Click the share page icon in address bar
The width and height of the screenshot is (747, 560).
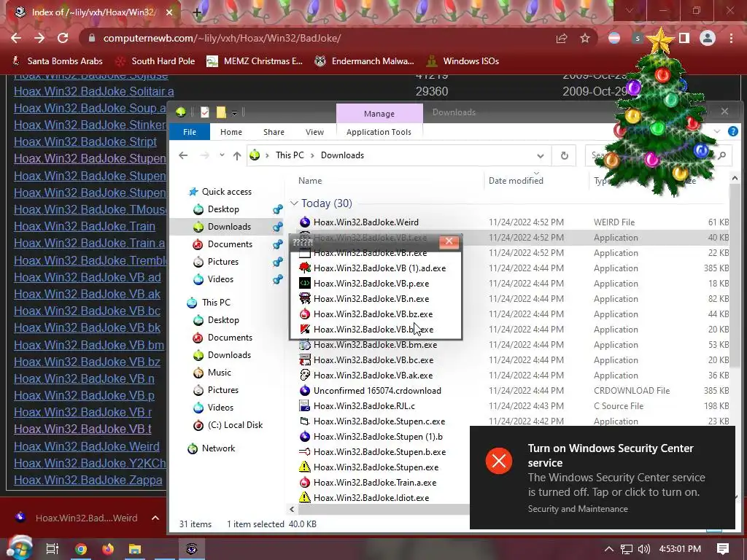coord(562,38)
